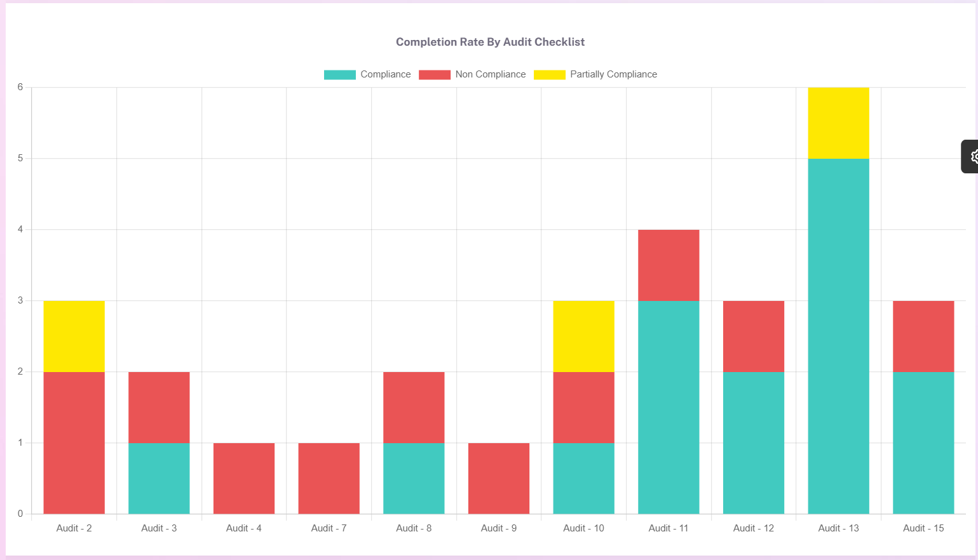The width and height of the screenshot is (978, 560).
Task: Select the teal segment of Audit - 3
Action: (159, 478)
